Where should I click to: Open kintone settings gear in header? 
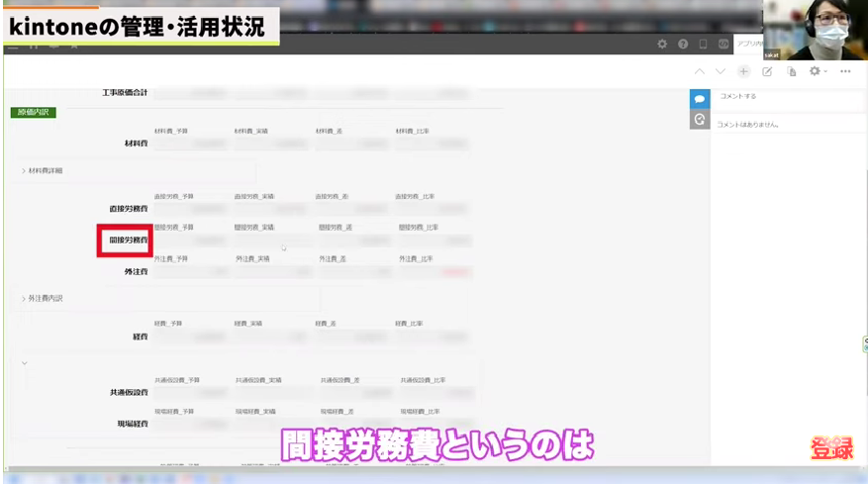click(x=662, y=44)
